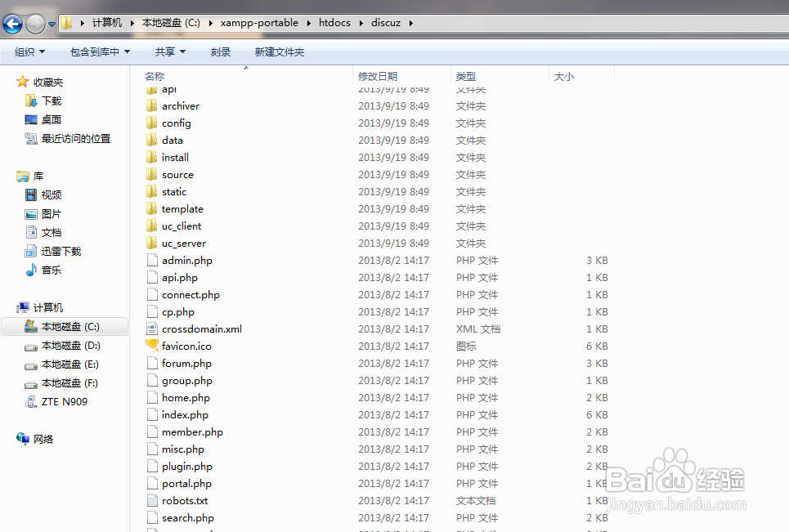The image size is (789, 532).
Task: Go to xampp-portable in address bar
Action: [259, 23]
